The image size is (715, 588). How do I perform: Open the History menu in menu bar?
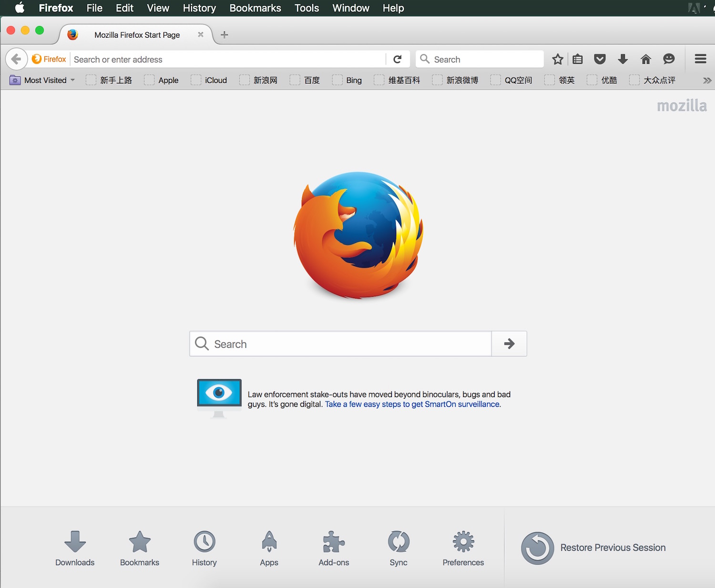199,8
